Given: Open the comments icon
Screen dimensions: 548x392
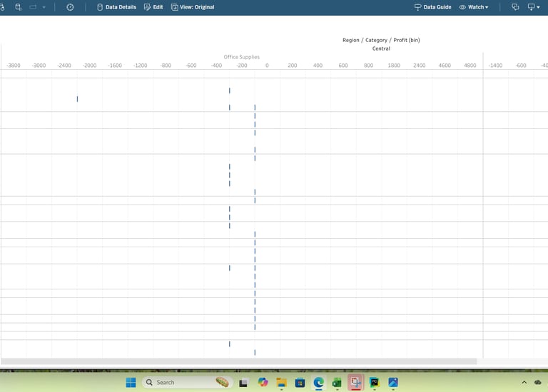Looking at the screenshot, I should pyautogui.click(x=515, y=7).
